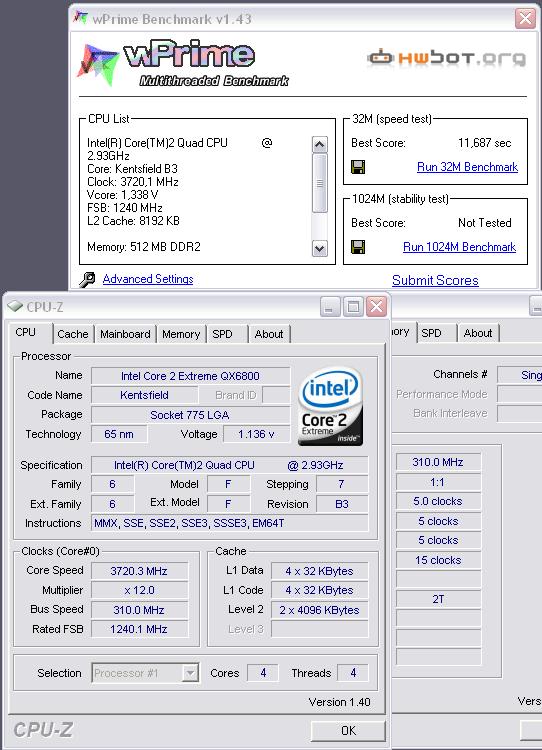
Task: Click the 1024M save score floppy icon
Action: (x=358, y=247)
